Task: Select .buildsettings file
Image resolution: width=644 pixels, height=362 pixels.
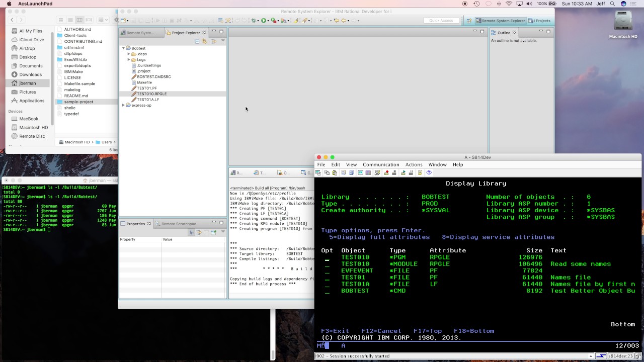Action: [149, 65]
